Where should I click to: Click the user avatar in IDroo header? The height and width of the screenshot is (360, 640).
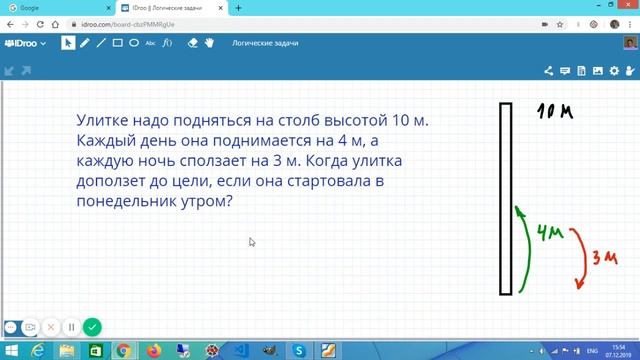631,43
